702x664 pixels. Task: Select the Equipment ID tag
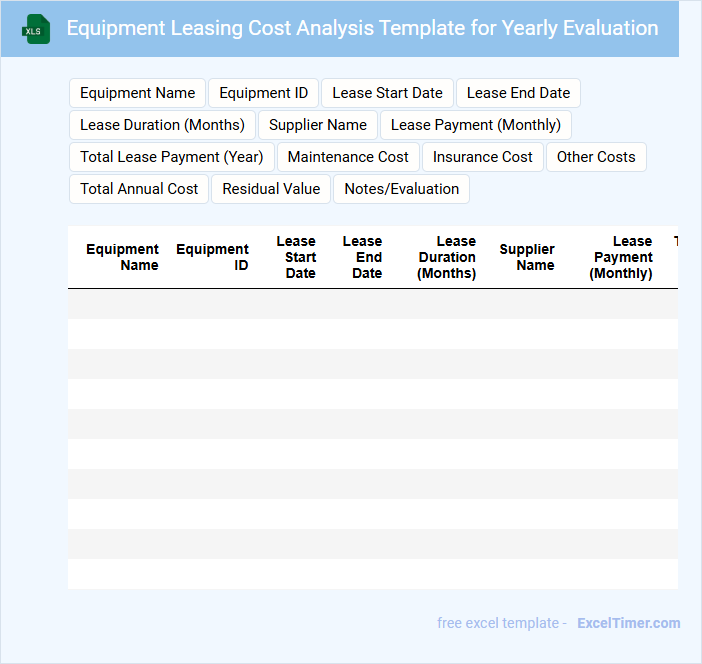point(264,93)
